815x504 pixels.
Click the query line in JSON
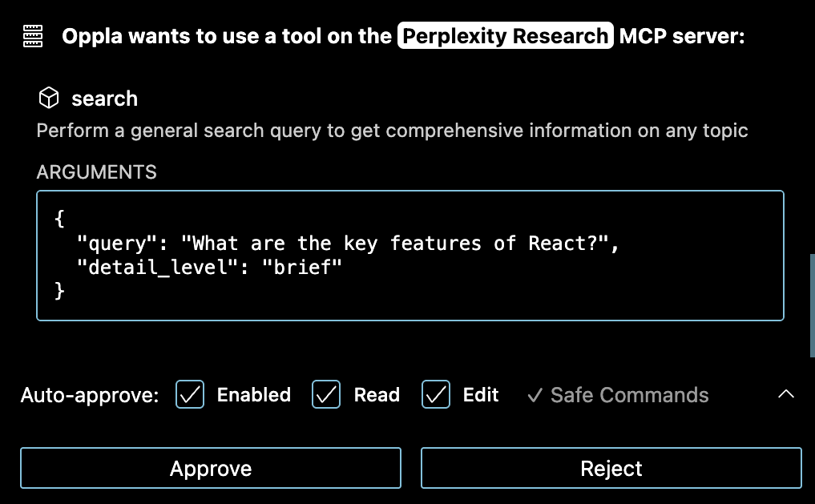(348, 243)
